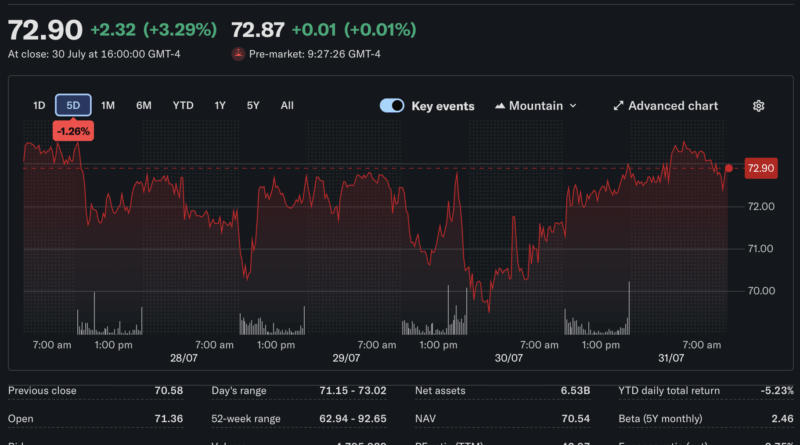Show the All time range
The image size is (800, 445).
point(287,105)
